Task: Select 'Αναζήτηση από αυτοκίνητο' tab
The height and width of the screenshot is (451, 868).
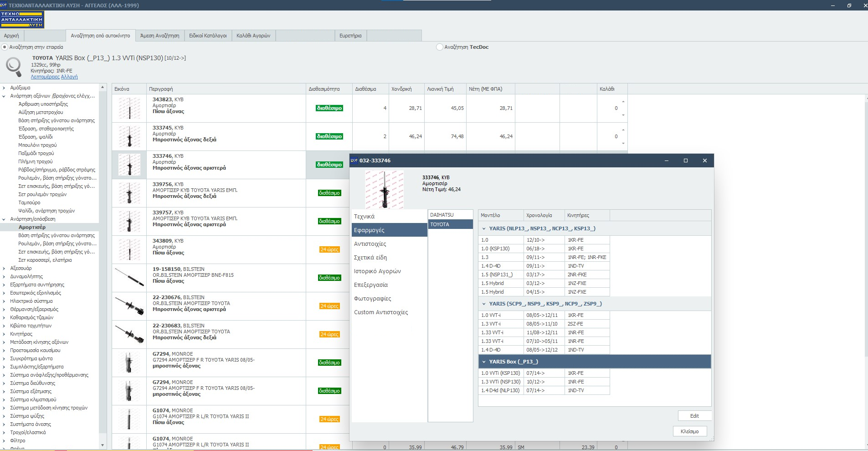Action: point(100,36)
